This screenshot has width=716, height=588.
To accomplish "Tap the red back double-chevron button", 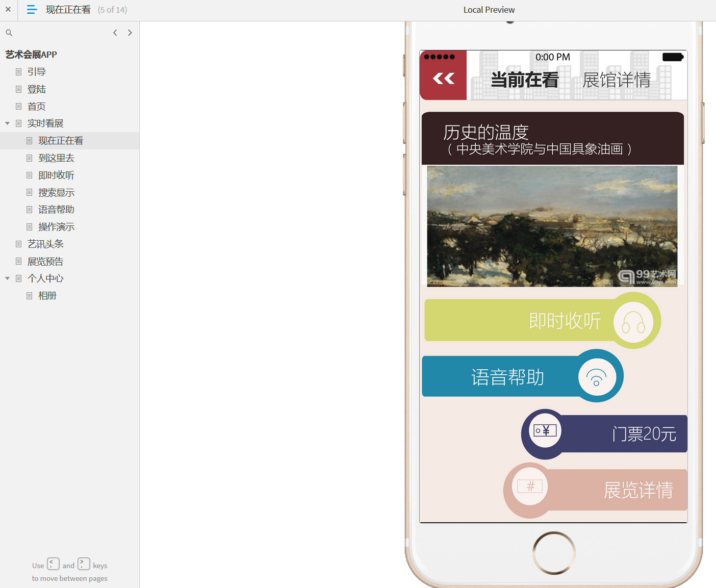I will pyautogui.click(x=443, y=75).
